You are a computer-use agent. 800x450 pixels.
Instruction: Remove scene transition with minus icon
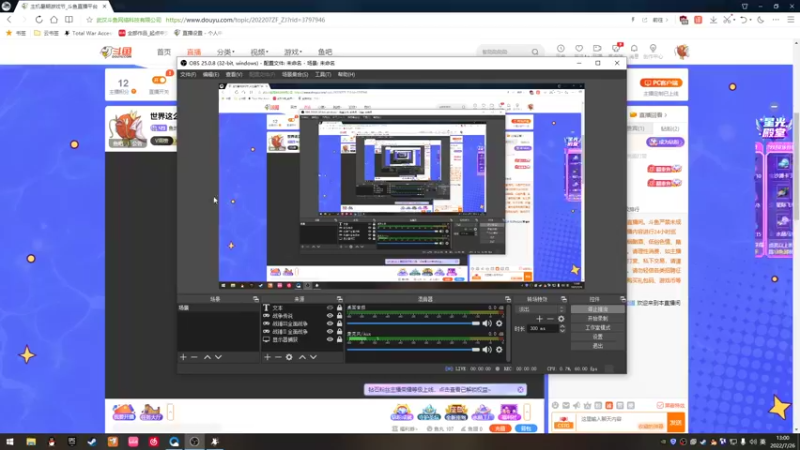click(550, 319)
